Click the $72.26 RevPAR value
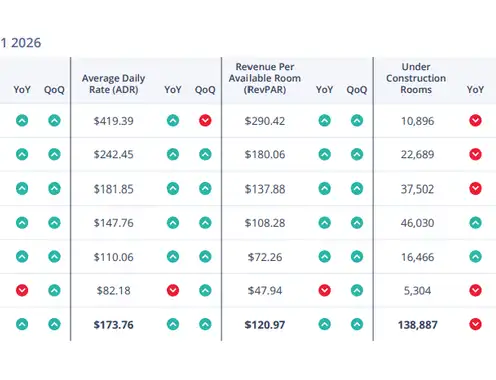Screen dimensions: 496x380 pos(265,257)
